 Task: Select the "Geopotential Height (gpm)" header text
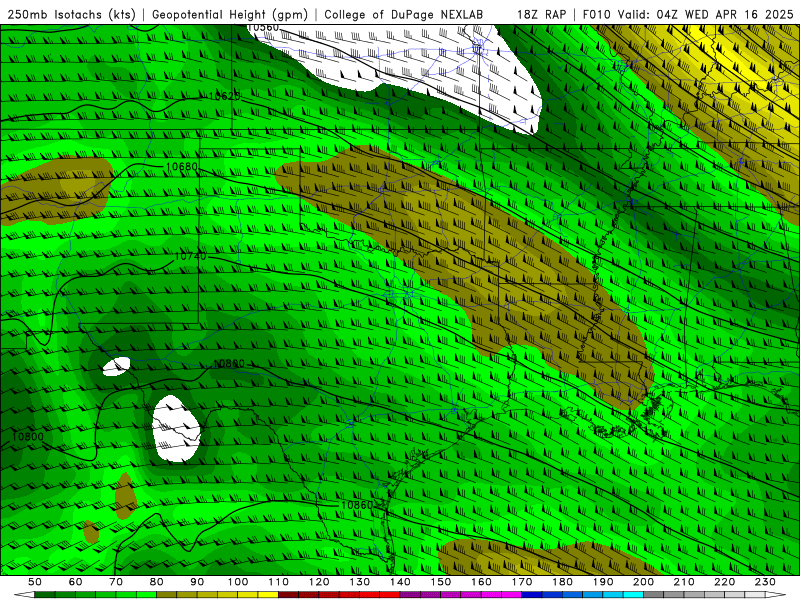[x=230, y=14]
